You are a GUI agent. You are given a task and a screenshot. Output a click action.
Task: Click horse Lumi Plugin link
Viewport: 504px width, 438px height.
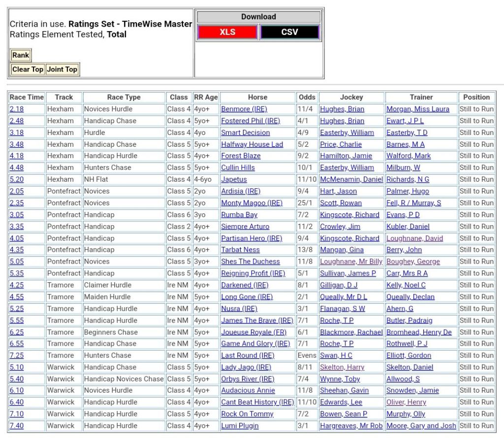(x=240, y=426)
